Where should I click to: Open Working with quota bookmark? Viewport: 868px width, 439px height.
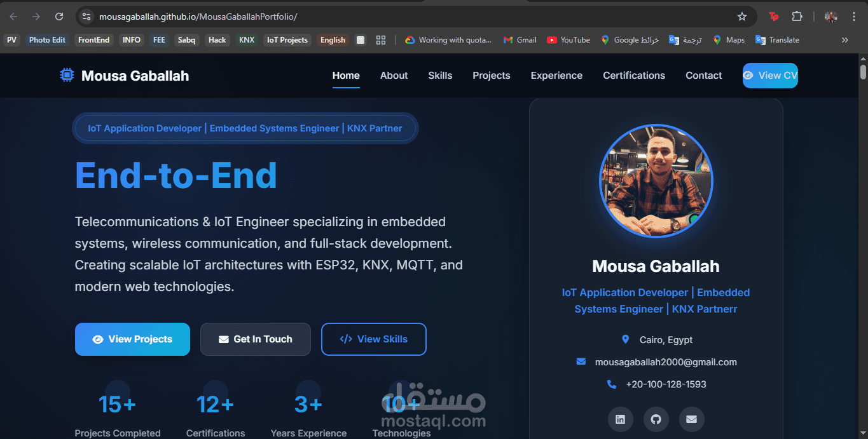tap(448, 40)
